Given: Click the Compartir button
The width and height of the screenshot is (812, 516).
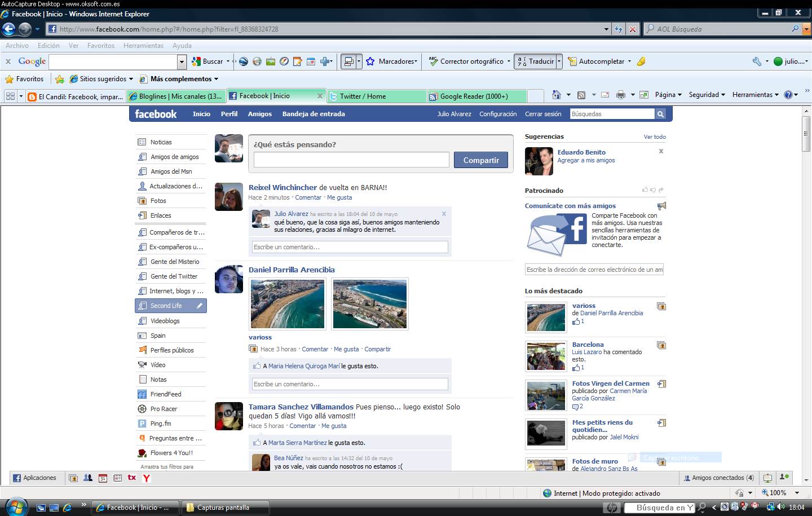Looking at the screenshot, I should click(480, 160).
